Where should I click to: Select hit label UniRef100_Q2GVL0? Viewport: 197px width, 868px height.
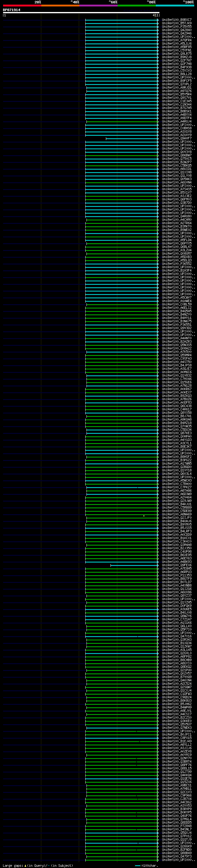(x=177, y=653)
